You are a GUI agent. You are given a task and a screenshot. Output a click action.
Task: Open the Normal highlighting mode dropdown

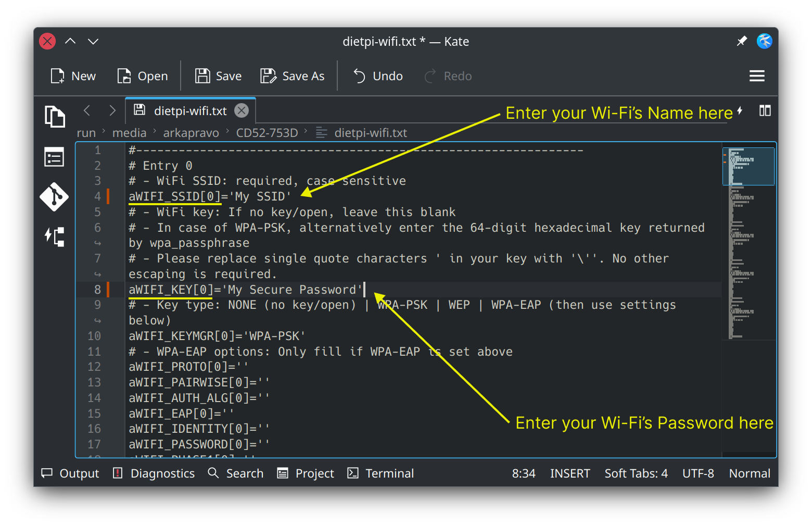coord(749,473)
